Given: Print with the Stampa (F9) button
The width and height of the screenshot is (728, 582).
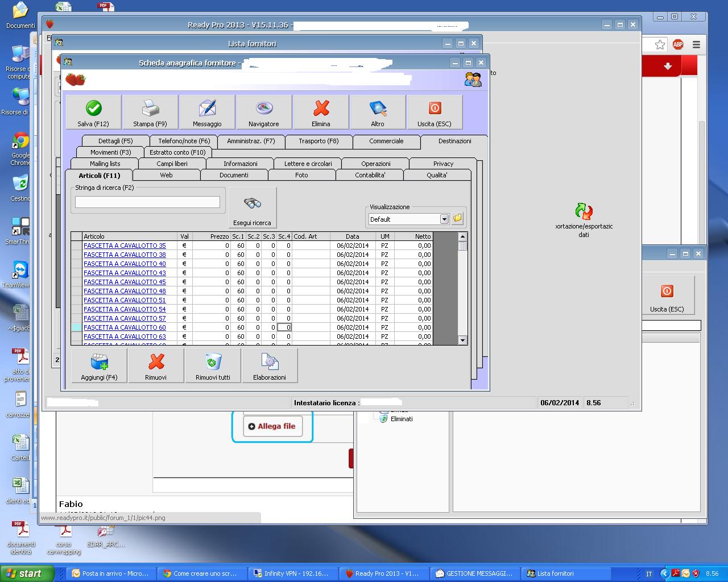Looking at the screenshot, I should click(150, 112).
